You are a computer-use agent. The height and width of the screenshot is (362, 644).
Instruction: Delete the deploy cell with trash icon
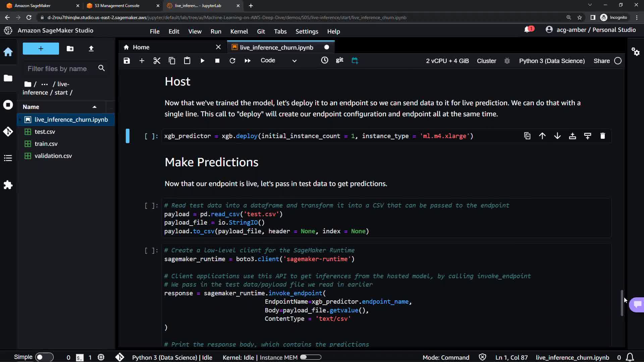point(602,136)
